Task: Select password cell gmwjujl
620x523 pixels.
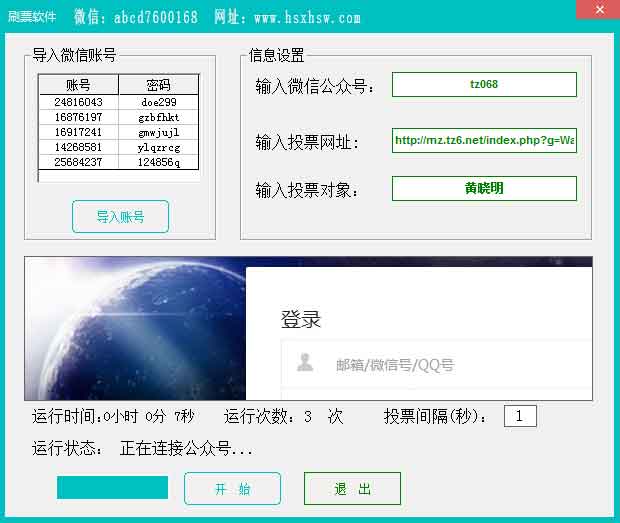Action: point(159,132)
